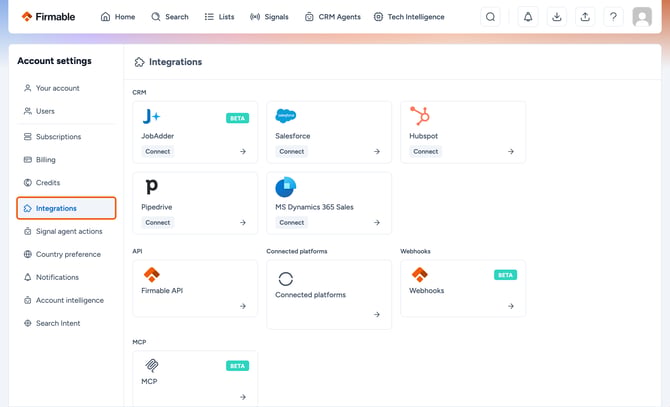Viewport: 670px width, 407px height.
Task: Connect the Pipedrive integration
Action: [x=158, y=223]
